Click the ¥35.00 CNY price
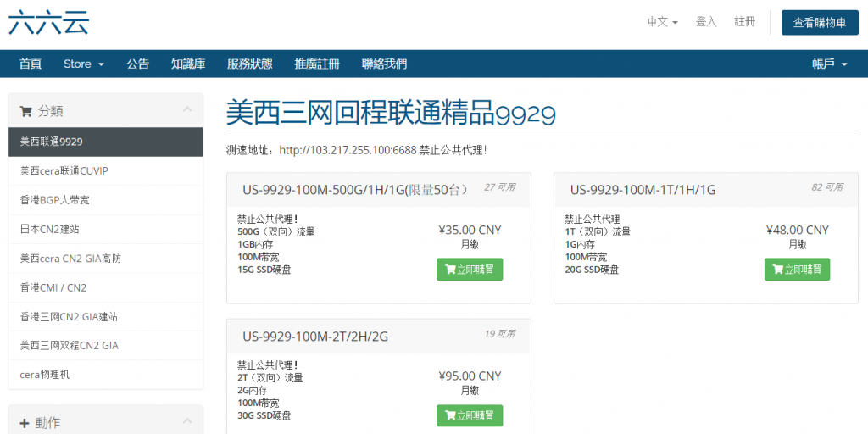The height and width of the screenshot is (434, 868). point(470,231)
